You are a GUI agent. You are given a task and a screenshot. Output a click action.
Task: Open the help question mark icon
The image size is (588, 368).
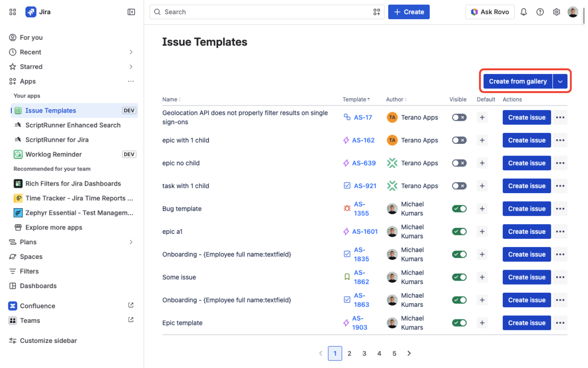tap(540, 12)
